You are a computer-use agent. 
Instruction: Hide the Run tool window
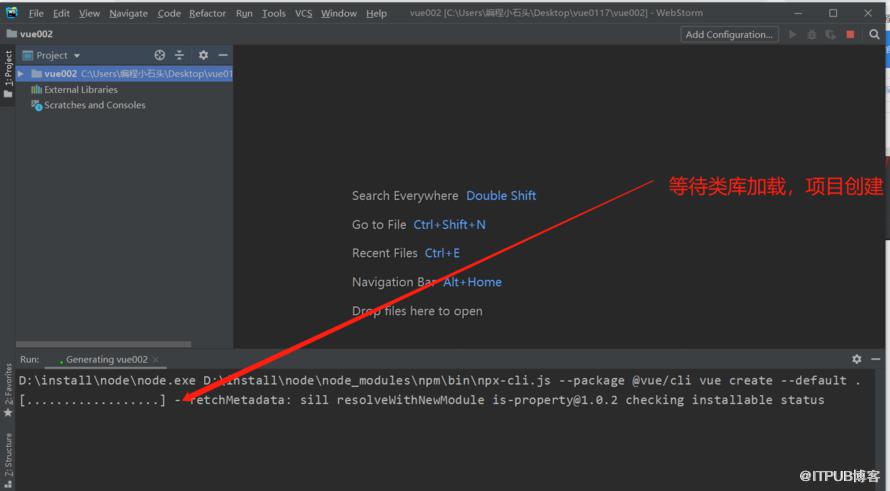[x=875, y=359]
